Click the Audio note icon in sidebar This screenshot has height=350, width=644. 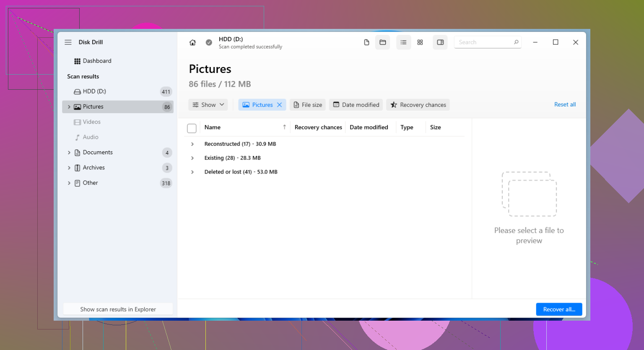(77, 137)
